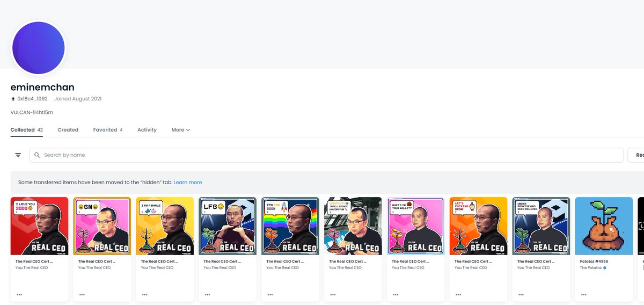Click the Search by name field
The image size is (644, 305).
326,155
